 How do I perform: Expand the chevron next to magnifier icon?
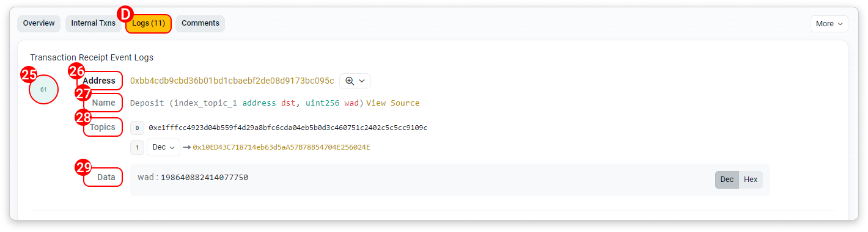362,81
